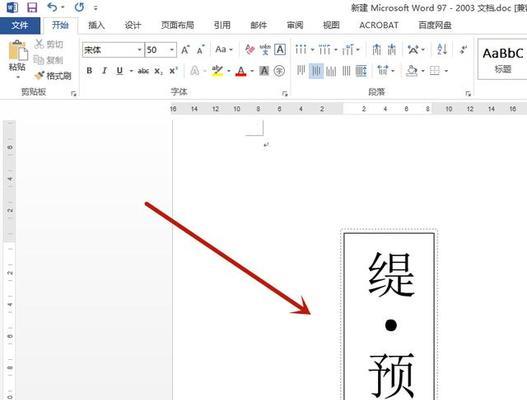Open line spacing options icon
527x400 pixels.
point(382,71)
